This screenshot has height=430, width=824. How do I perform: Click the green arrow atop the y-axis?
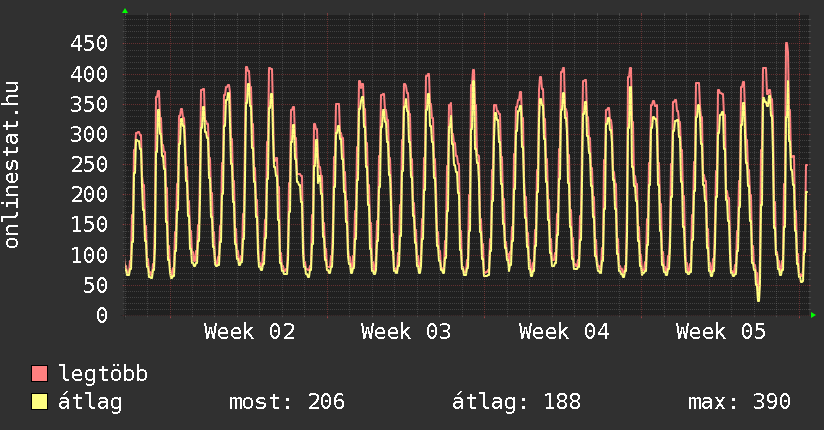pos(125,11)
